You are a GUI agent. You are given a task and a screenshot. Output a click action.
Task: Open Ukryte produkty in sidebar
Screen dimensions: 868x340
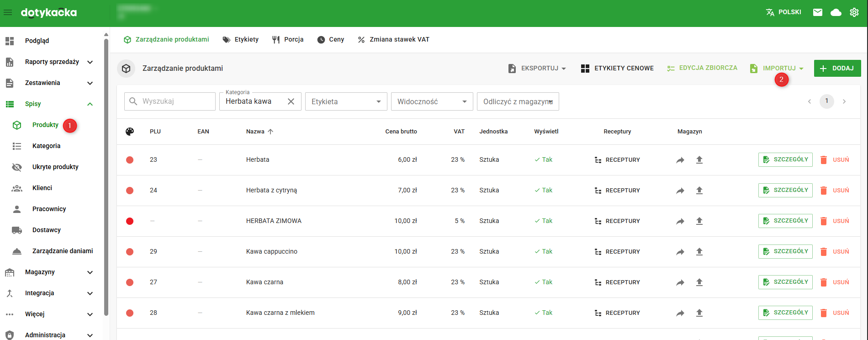click(x=55, y=167)
